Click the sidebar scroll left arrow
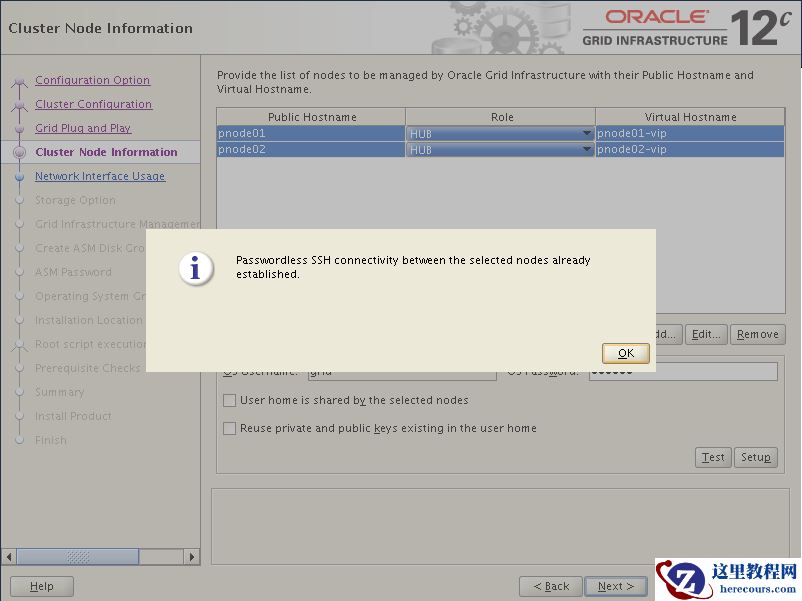Image resolution: width=802 pixels, height=601 pixels. 9,557
